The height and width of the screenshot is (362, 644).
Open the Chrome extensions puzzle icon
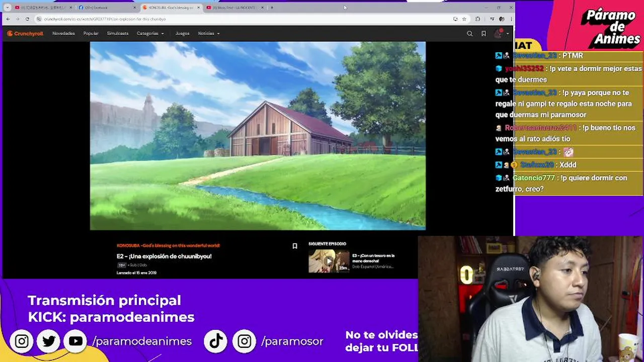[x=477, y=19]
